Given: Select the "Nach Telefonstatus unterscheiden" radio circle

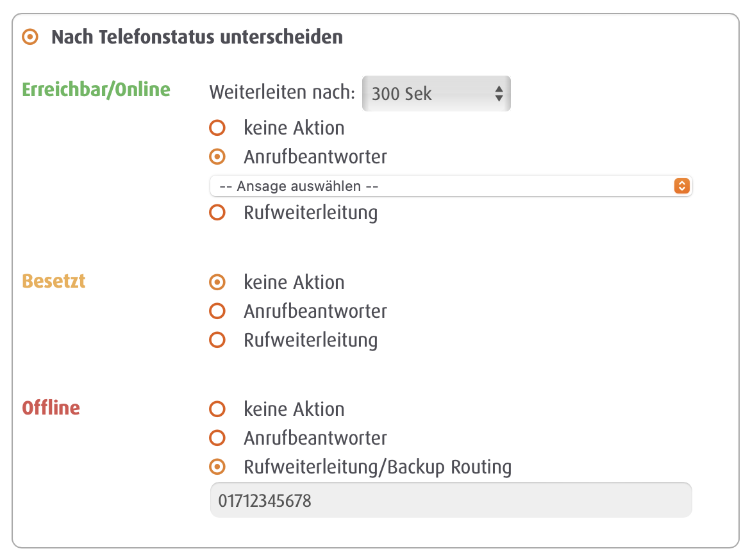Looking at the screenshot, I should 29,37.
